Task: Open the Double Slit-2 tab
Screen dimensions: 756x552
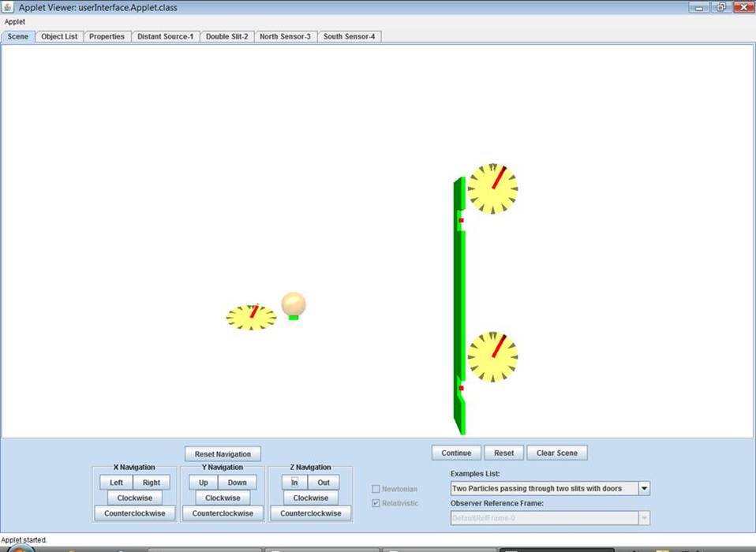Action: pos(226,36)
